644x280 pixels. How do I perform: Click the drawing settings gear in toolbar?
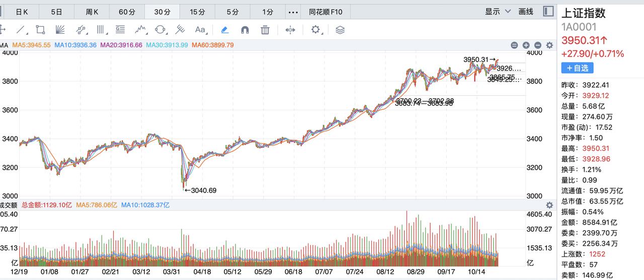(x=316, y=30)
